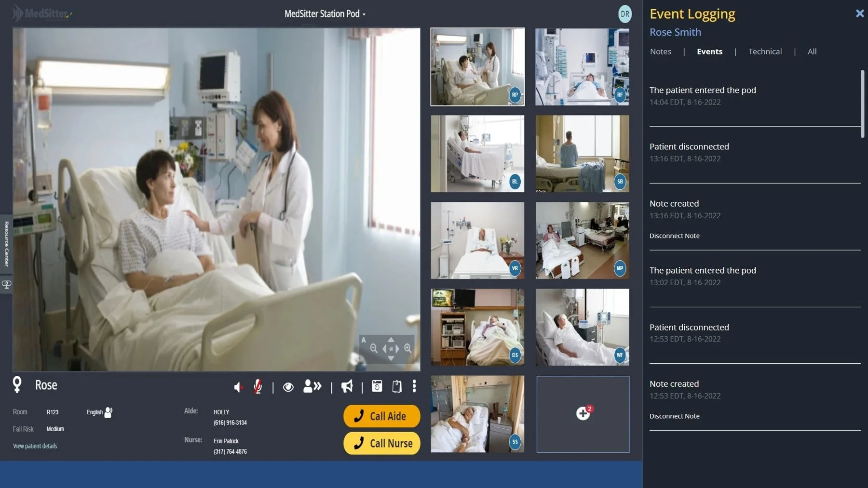868x488 pixels.
Task: Click the transfer patient icon
Action: [x=312, y=386]
